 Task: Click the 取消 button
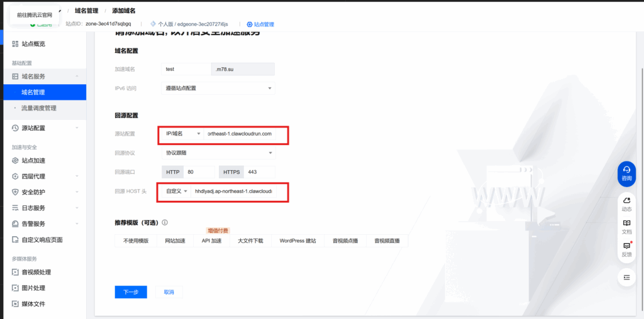(x=169, y=292)
